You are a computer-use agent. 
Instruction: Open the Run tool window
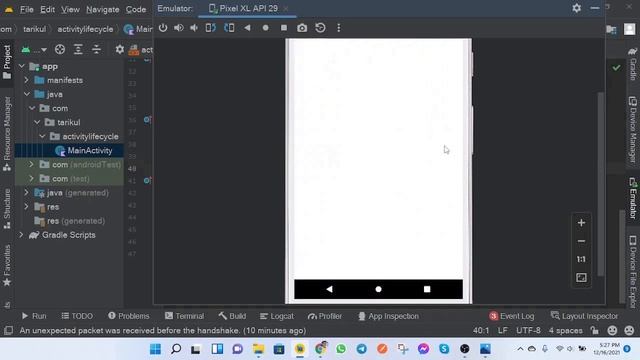34,316
